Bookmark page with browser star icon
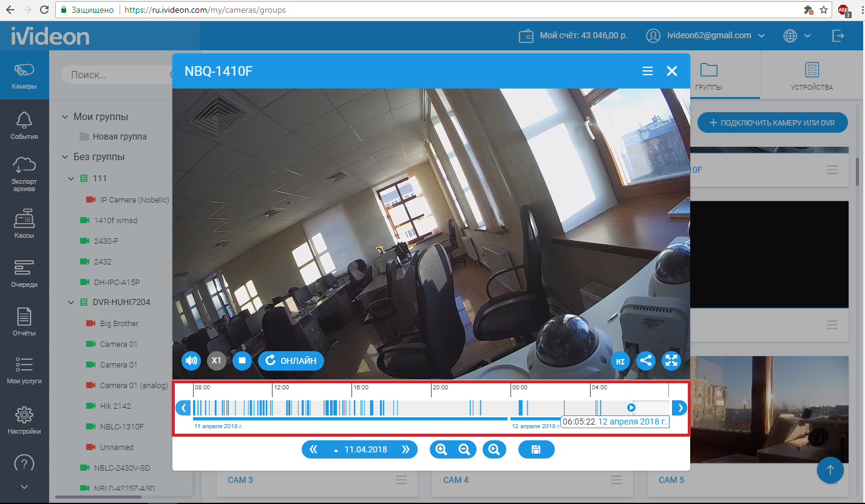Screen dimensions: 865x504 [x=824, y=10]
